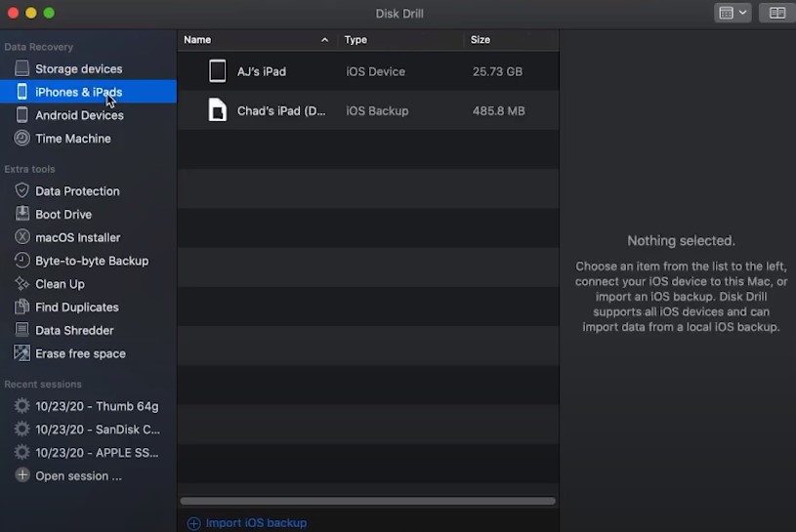Click the Chad's iPad backup file icon
The width and height of the screenshot is (796, 532).
pos(217,110)
